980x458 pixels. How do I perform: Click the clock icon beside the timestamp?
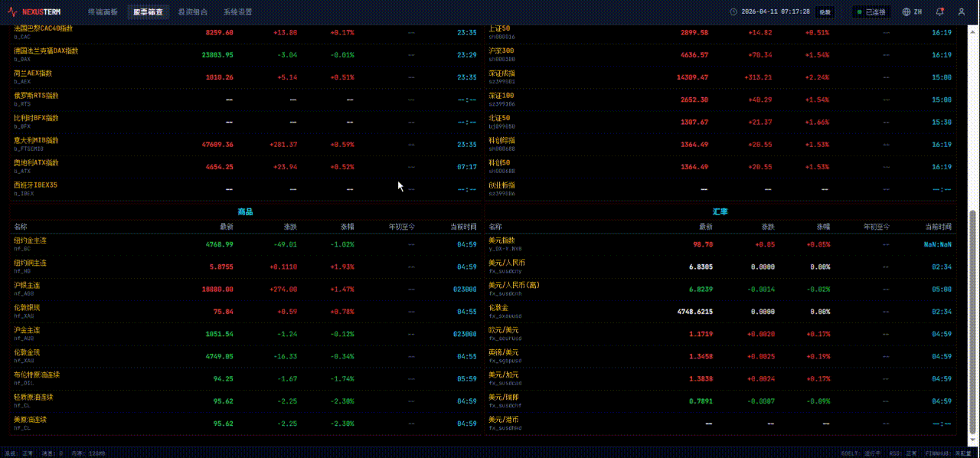pyautogui.click(x=733, y=12)
